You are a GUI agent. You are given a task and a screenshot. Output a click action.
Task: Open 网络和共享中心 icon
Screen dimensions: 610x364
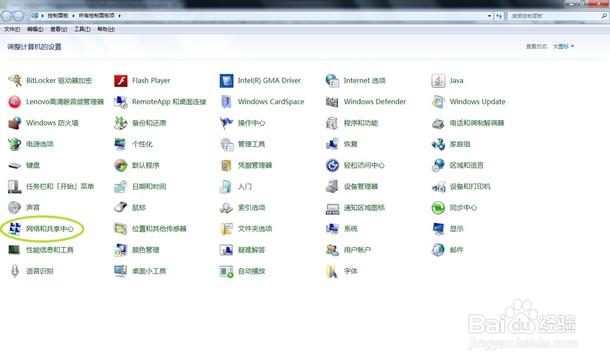[15, 229]
